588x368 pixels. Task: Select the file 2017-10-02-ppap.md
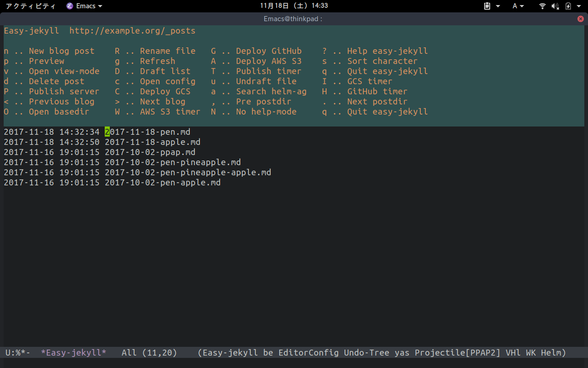point(150,152)
